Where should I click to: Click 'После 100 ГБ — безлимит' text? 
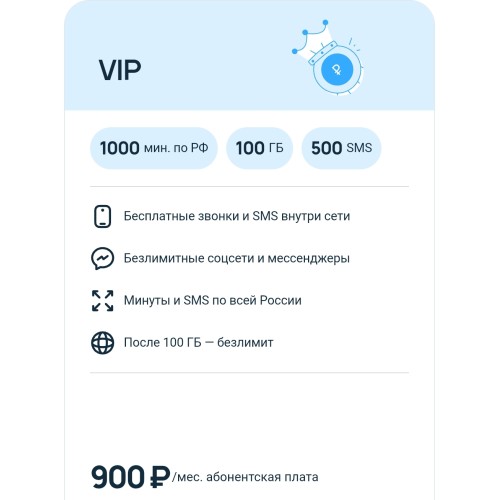[198, 343]
